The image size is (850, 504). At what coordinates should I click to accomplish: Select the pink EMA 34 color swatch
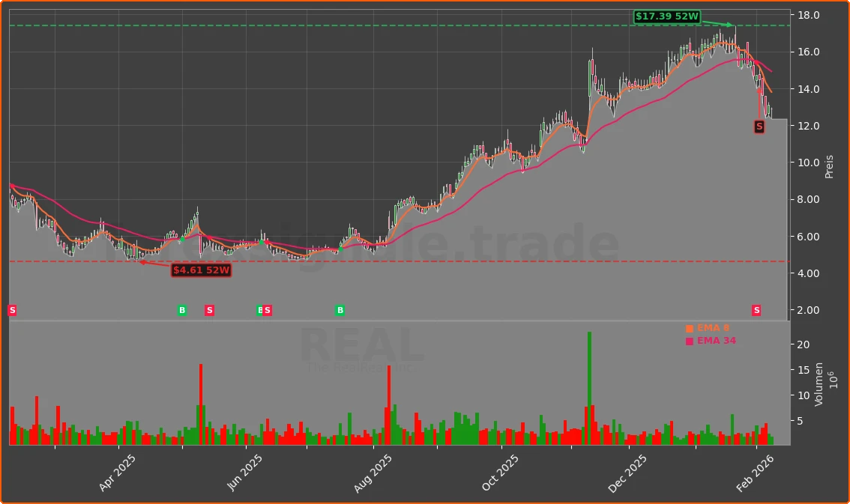point(688,340)
